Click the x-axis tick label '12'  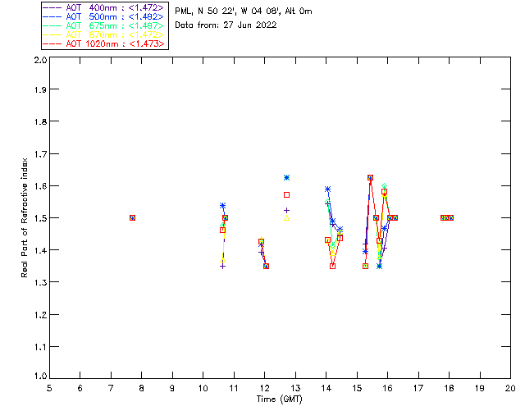264,389
